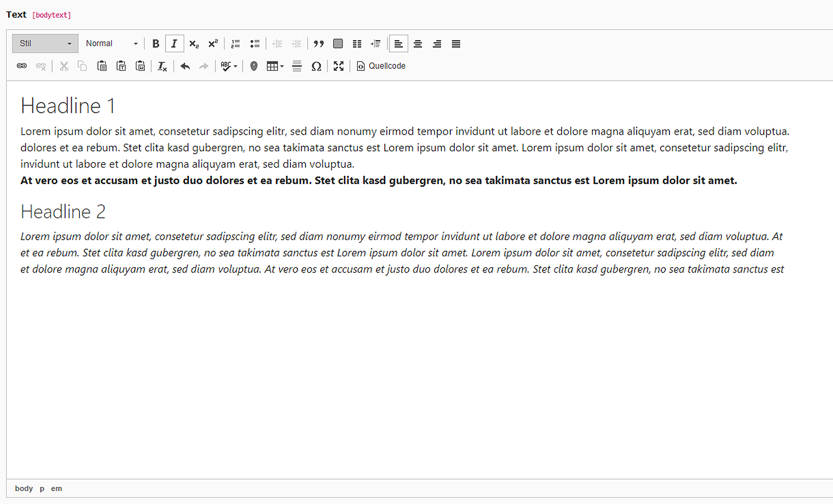Viewport: 833px width, 504px height.
Task: Maximize the editor
Action: pos(338,66)
